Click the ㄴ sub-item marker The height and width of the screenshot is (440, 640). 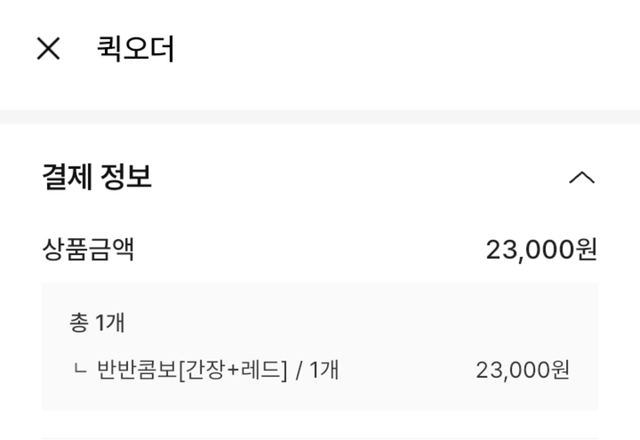pos(81,371)
